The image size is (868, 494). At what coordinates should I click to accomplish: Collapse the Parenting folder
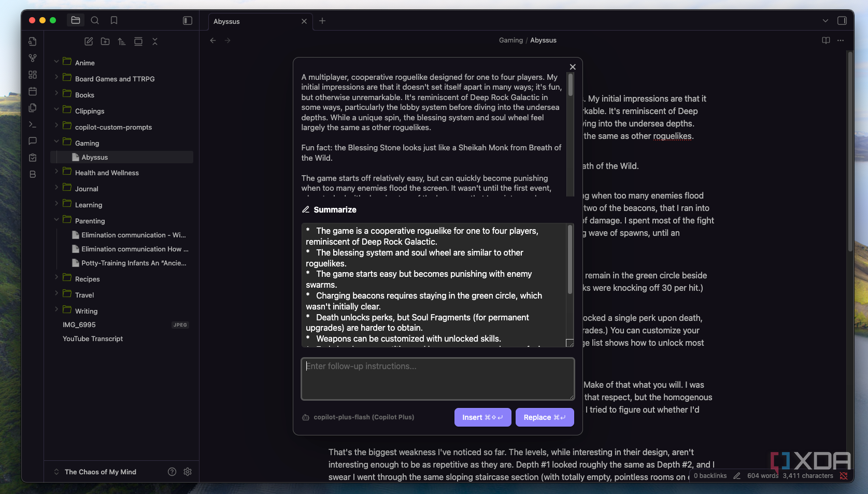click(x=56, y=220)
